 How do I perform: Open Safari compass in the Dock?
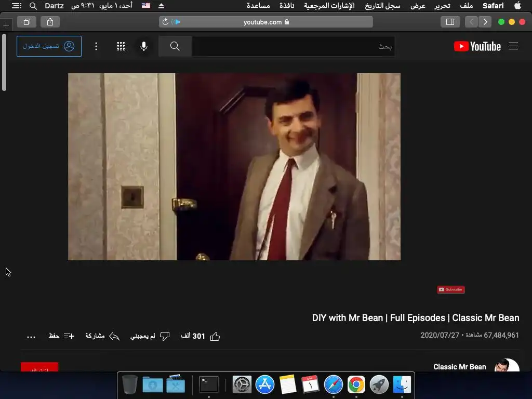pos(333,384)
